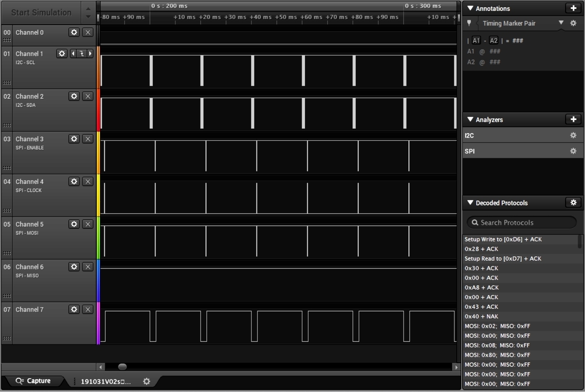This screenshot has width=585, height=392.
Task: Click the right arrow of timeline scrollbar
Action: tap(456, 367)
